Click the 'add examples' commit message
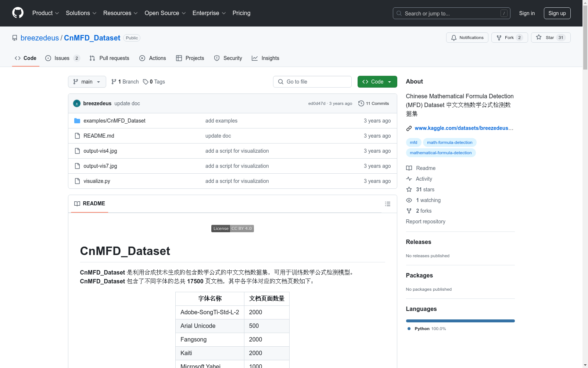This screenshot has height=368, width=588. click(x=221, y=121)
